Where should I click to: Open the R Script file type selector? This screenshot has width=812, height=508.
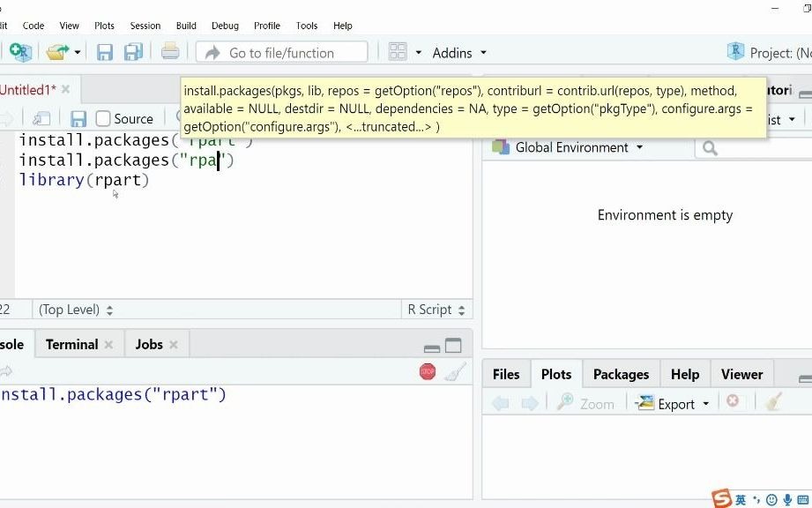(436, 310)
